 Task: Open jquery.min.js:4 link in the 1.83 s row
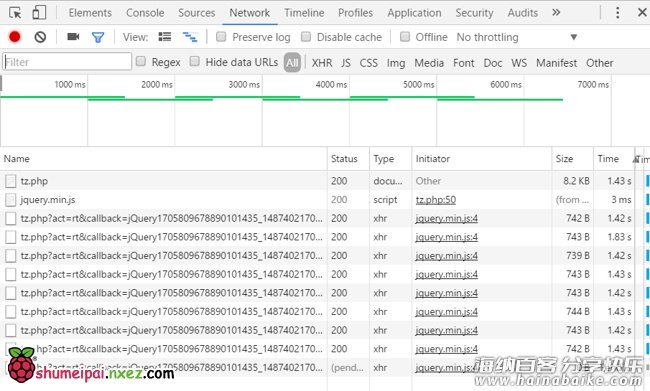pyautogui.click(x=446, y=237)
